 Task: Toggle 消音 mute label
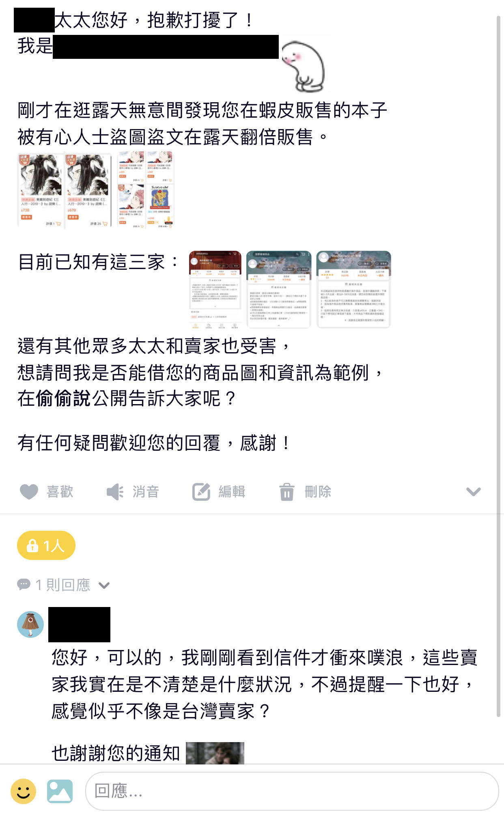146,492
